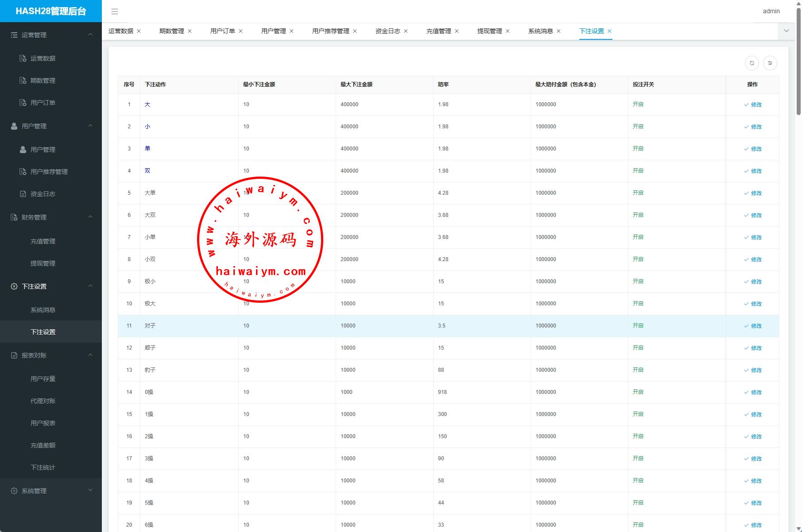Viewport: 802px width, 532px height.
Task: Open 资金日志 in the sidebar
Action: [43, 194]
